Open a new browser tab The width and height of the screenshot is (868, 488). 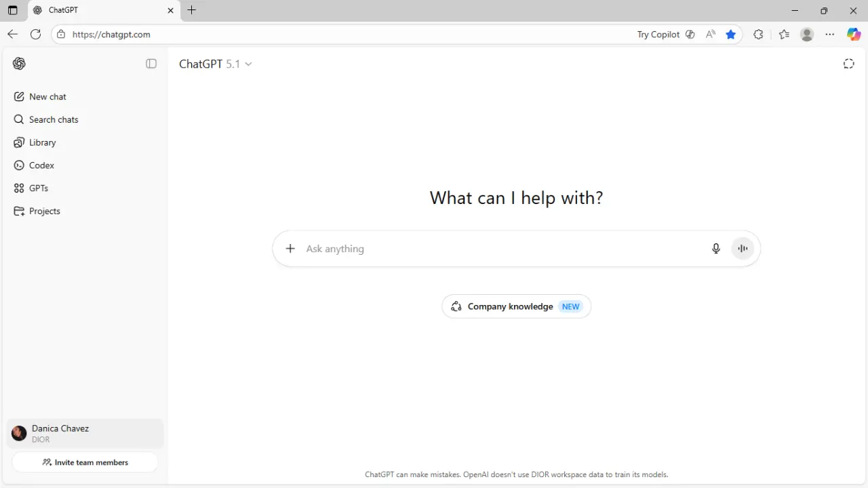tap(192, 10)
